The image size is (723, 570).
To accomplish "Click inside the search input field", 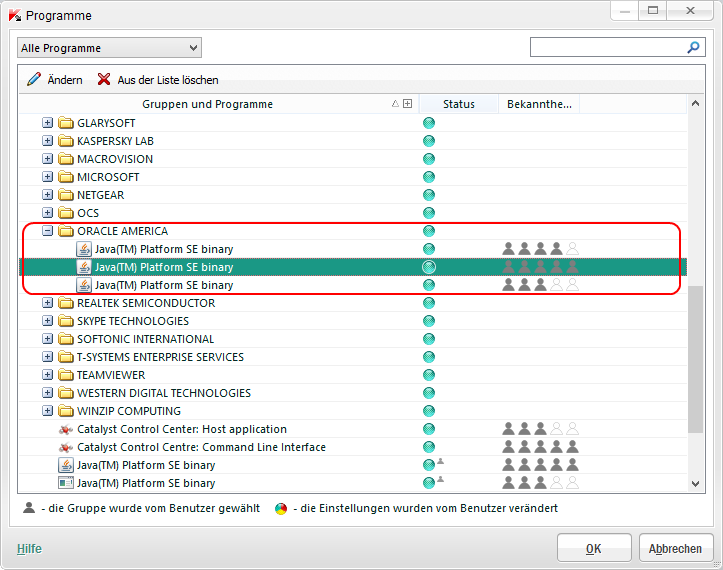I will coord(608,47).
